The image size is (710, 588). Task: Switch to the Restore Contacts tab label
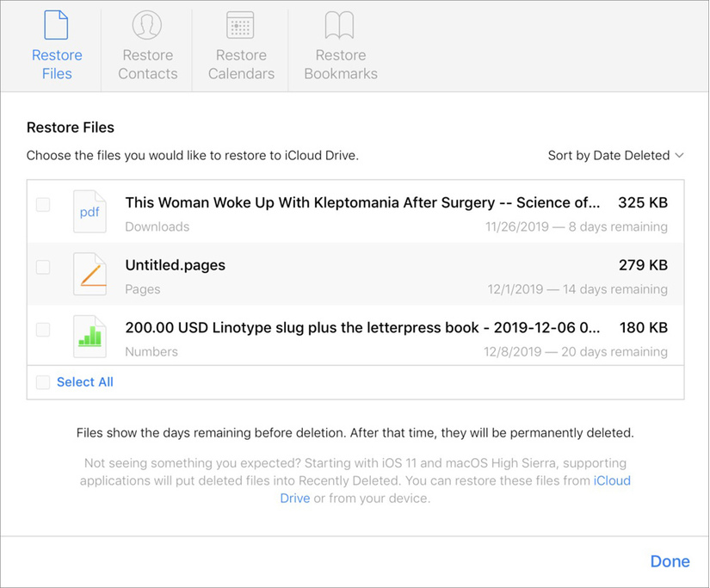coord(147,65)
